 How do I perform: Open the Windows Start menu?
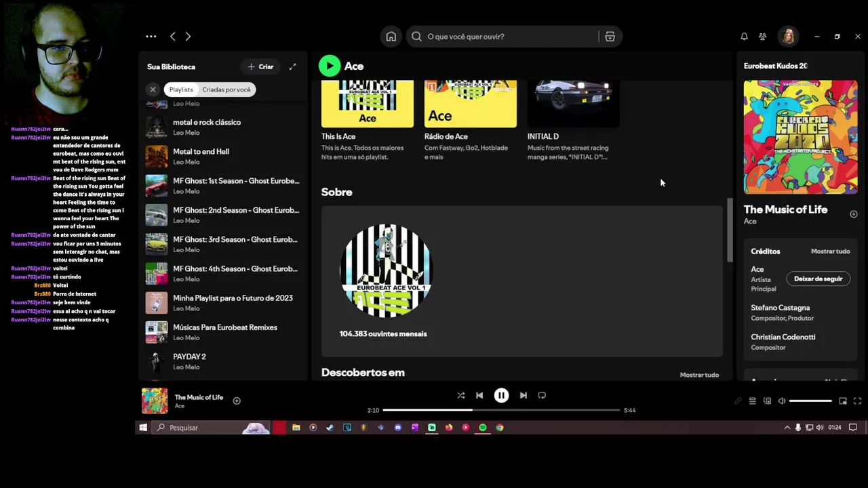[143, 428]
